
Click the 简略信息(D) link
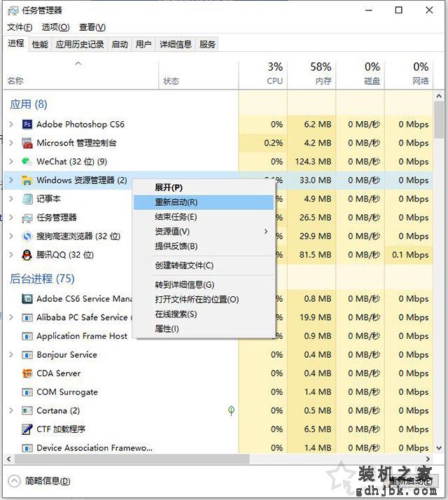click(48, 481)
